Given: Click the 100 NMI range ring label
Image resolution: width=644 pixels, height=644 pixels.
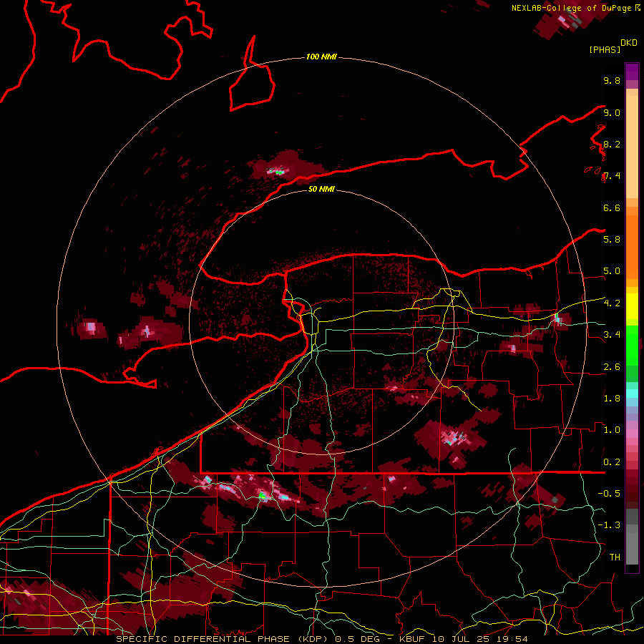Looking at the screenshot, I should [321, 57].
